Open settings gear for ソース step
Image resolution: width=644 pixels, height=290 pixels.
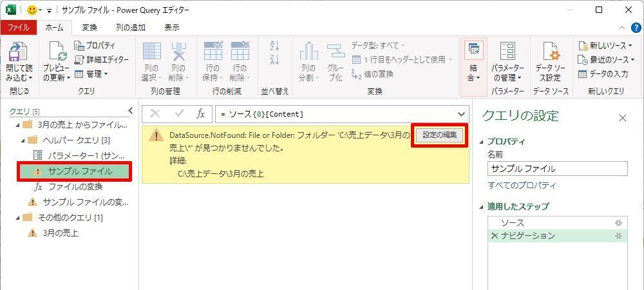[x=618, y=223]
